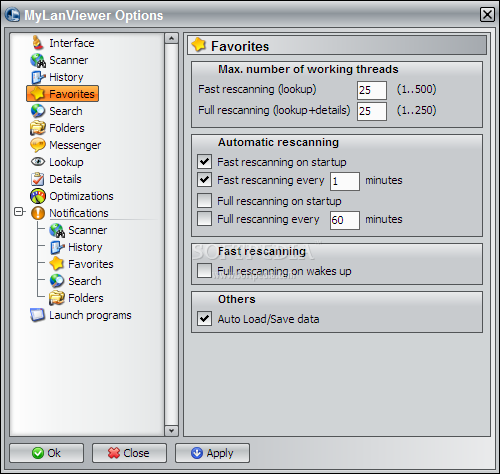Click scroll up arrow of options list
500x474 pixels.
[171, 38]
